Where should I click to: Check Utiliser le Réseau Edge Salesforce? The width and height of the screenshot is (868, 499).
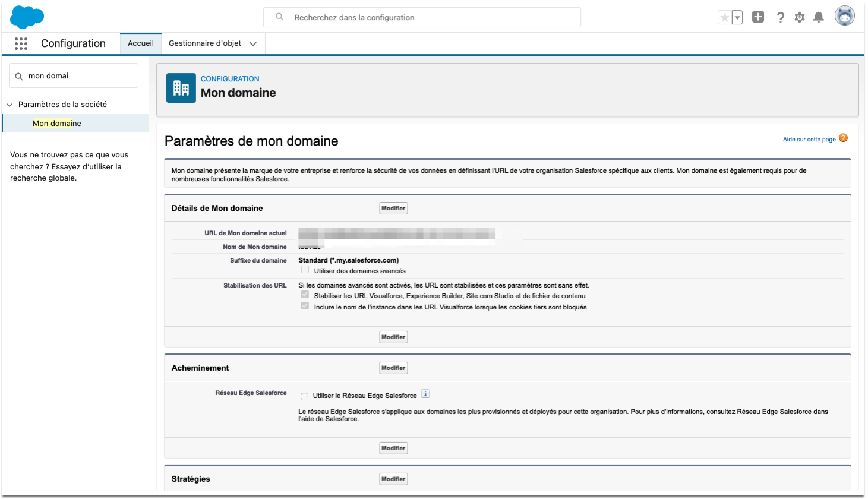pyautogui.click(x=305, y=396)
